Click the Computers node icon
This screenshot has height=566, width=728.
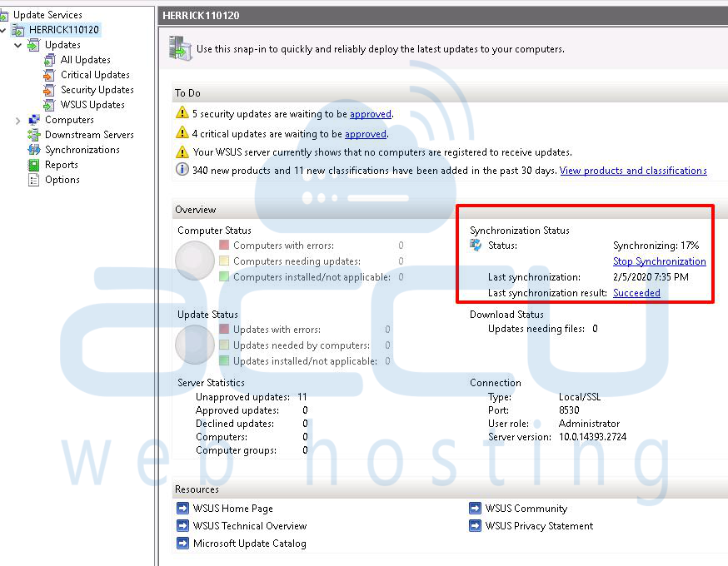pyautogui.click(x=33, y=120)
